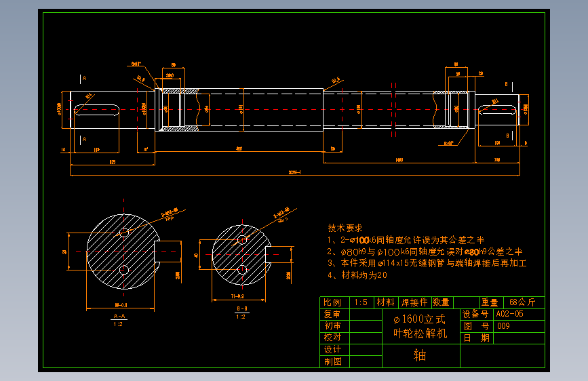This screenshot has width=588, height=381.
Task: Click the 焊接件 material value
Action: point(414,302)
